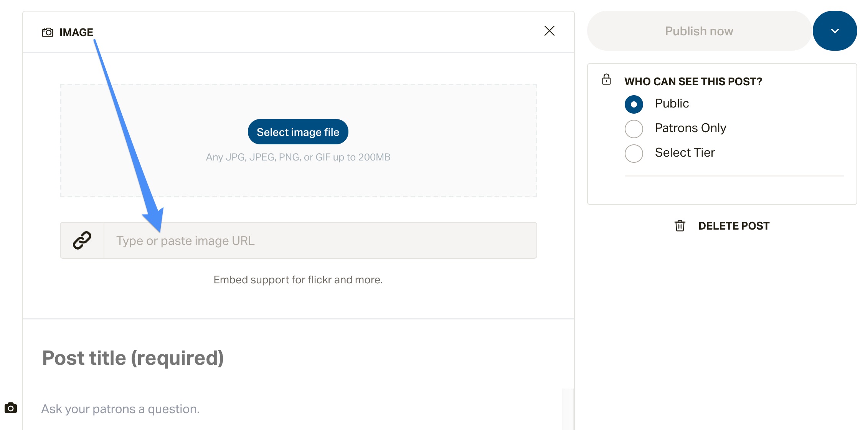Select the Public radio option

pyautogui.click(x=634, y=104)
